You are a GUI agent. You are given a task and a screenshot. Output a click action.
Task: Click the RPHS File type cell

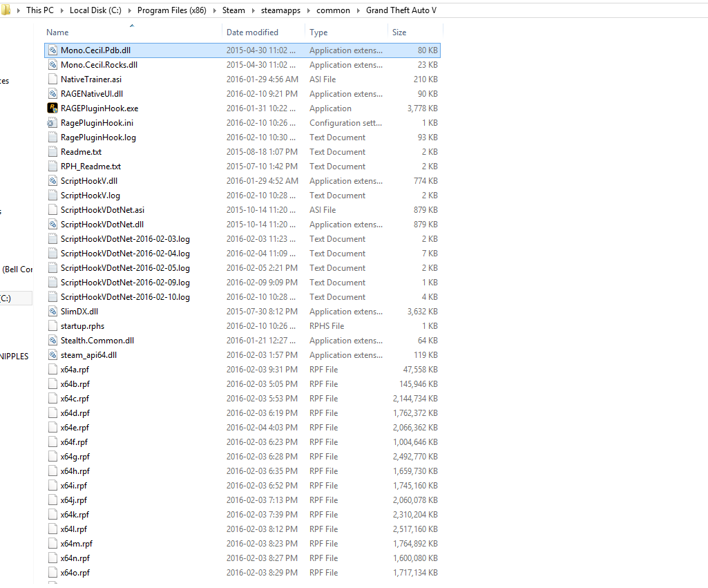[327, 325]
